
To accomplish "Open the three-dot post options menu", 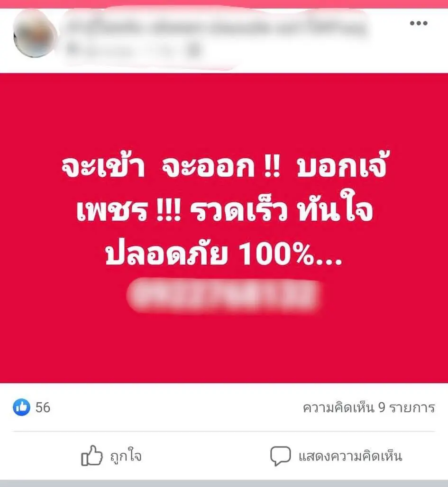I will 419,23.
